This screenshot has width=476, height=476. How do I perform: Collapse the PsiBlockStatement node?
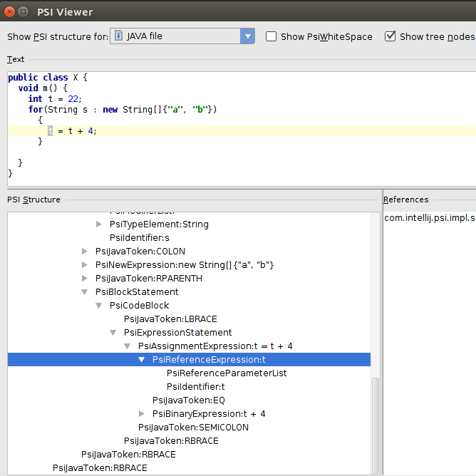pyautogui.click(x=84, y=292)
